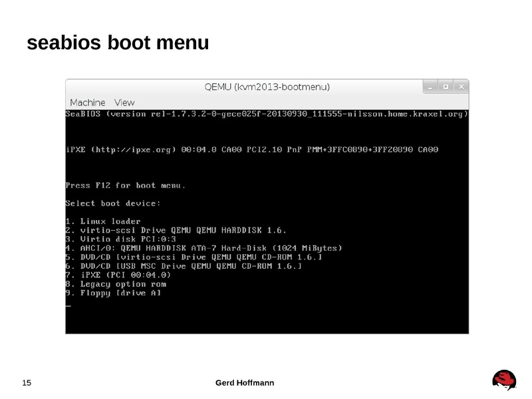This screenshot has width=532, height=399.
Task: Click the seabios boot menu slide title
Action: click(117, 43)
